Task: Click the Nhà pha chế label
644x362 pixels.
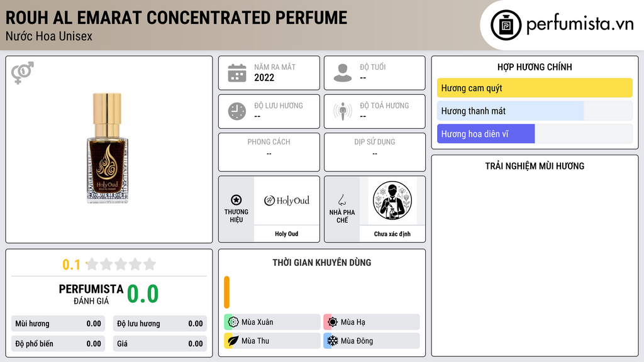Action: [341, 216]
